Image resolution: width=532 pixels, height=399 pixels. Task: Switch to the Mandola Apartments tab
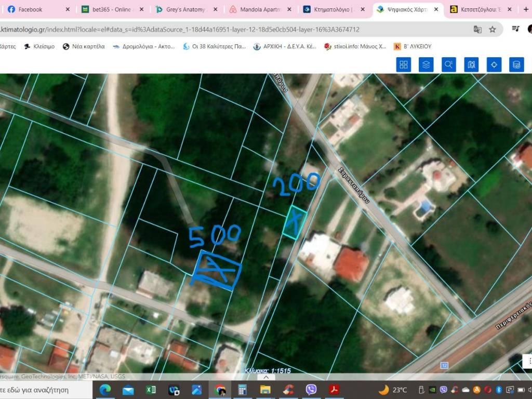coord(260,9)
